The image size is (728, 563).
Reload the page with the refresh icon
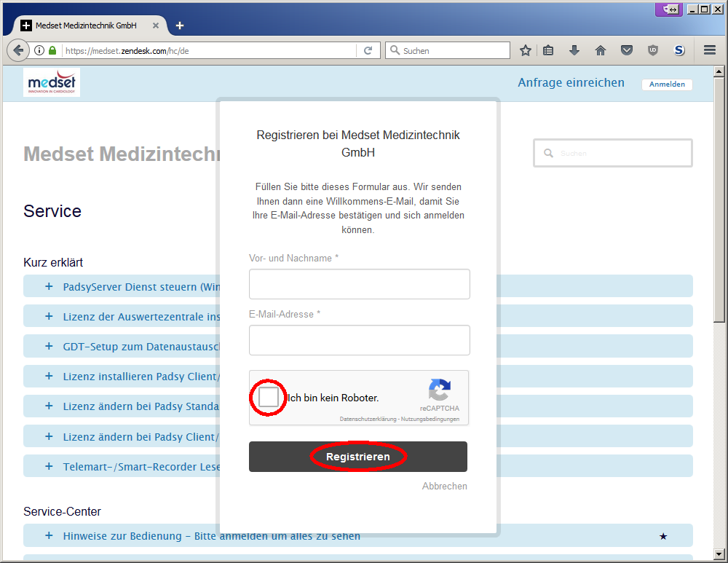tap(368, 50)
